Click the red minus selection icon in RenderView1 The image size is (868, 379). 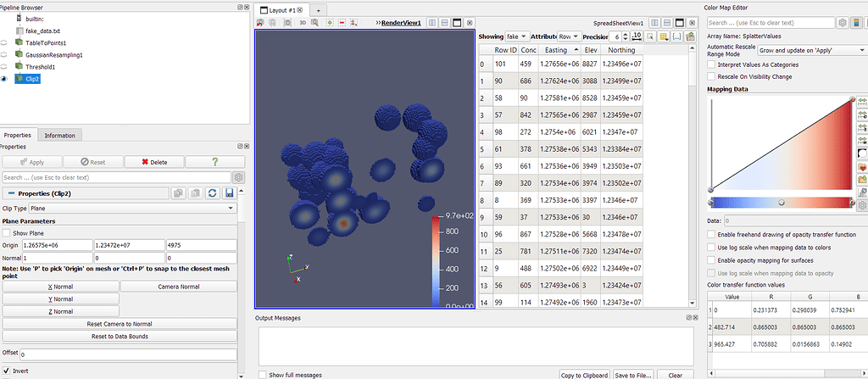[342, 23]
